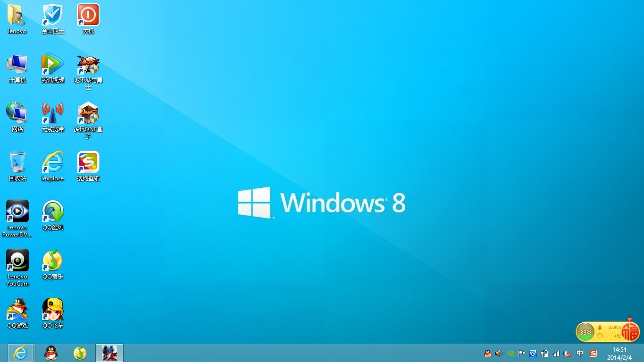Open the battery power tray icon
644x362 pixels.
tap(544, 353)
